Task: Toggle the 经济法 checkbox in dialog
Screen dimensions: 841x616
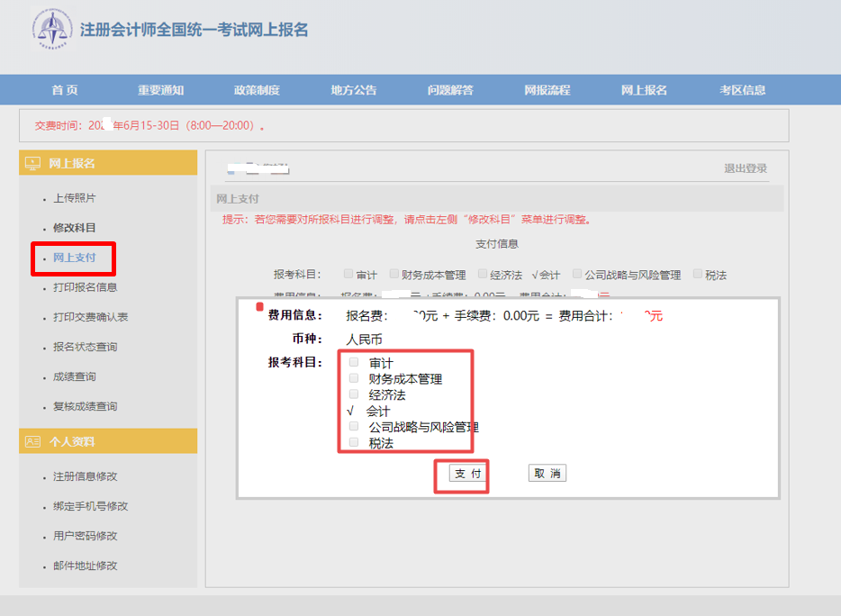Action: [x=354, y=394]
